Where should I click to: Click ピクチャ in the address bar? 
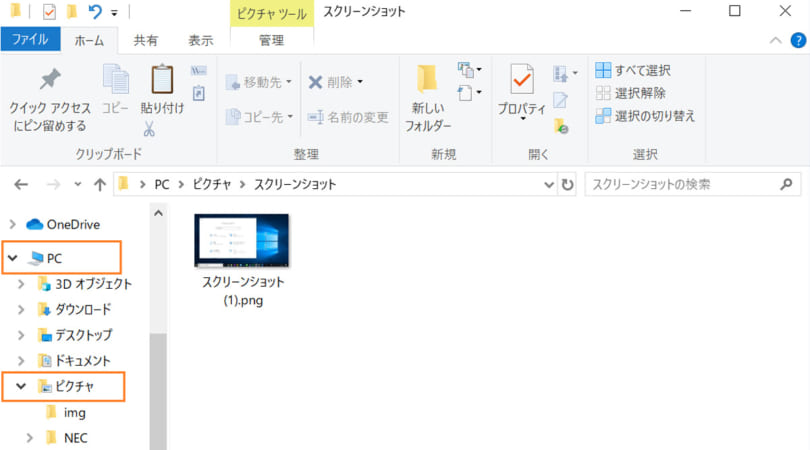(x=212, y=184)
